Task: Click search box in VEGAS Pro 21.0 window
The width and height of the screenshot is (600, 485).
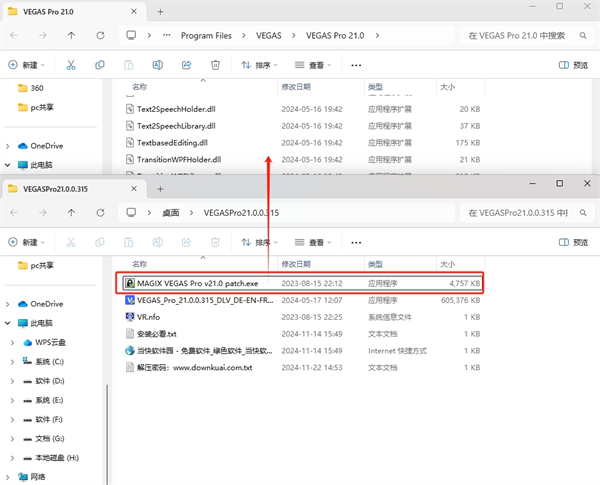Action: coord(527,36)
